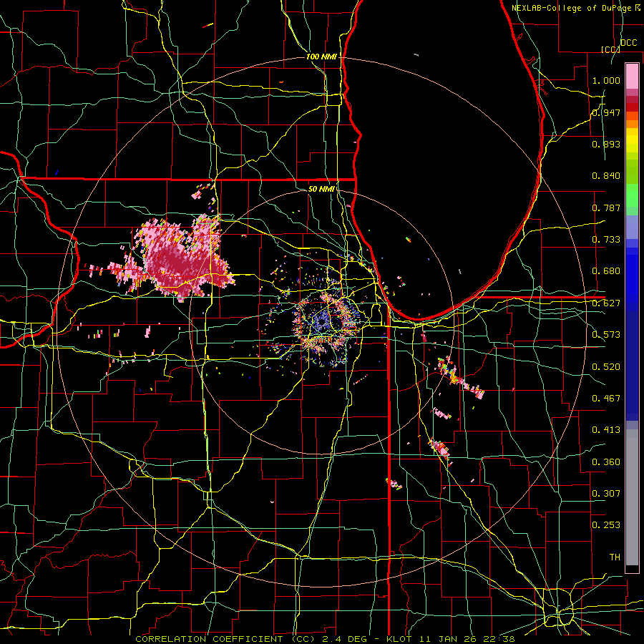
Task: Click the 0.680 scale value
Action: [x=606, y=271]
